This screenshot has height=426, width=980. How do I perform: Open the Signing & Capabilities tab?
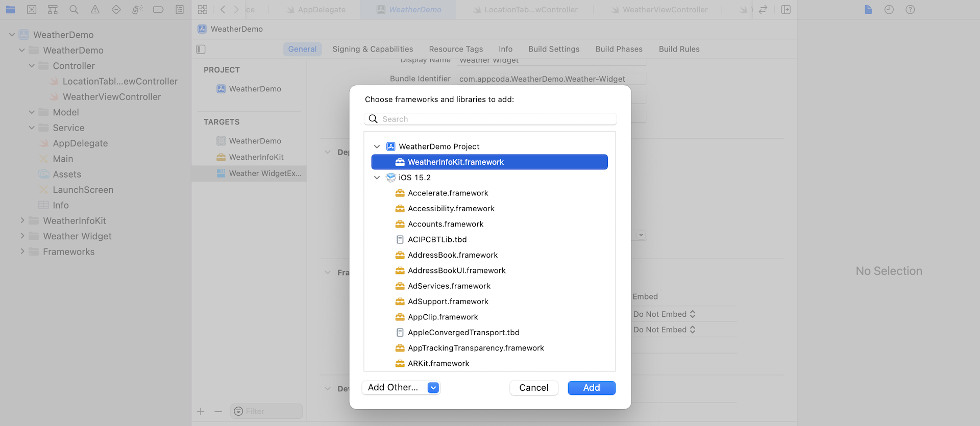373,49
